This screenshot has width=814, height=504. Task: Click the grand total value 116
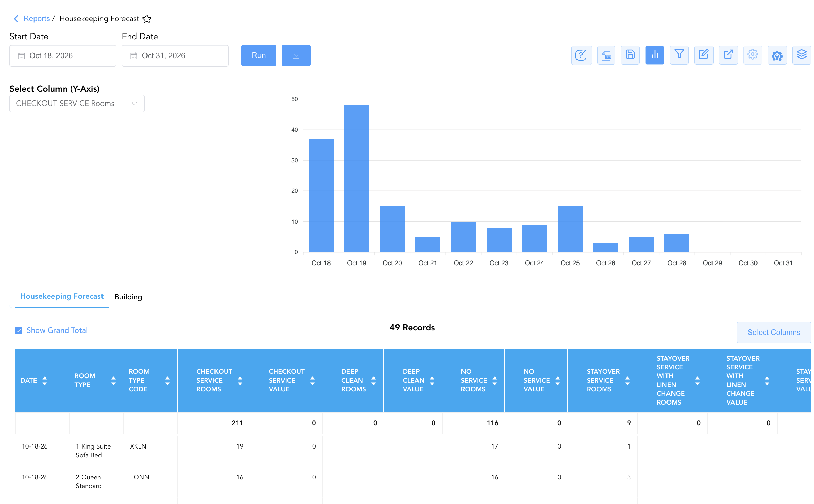(x=492, y=423)
